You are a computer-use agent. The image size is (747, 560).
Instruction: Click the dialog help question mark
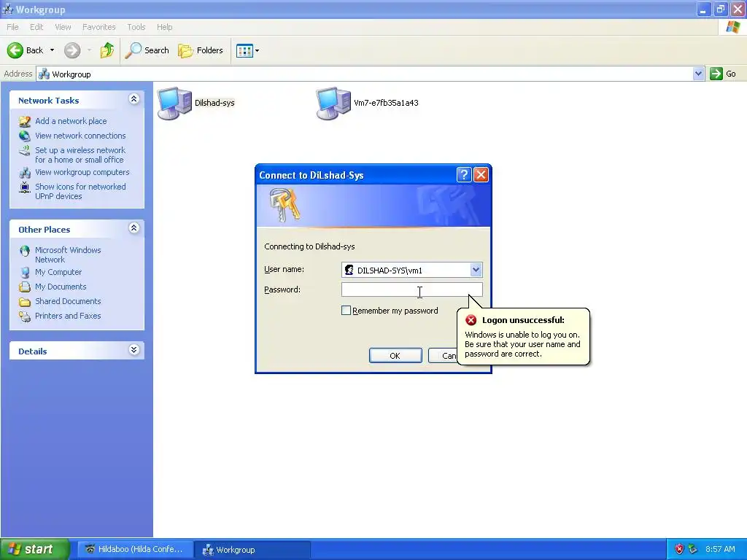[x=463, y=175]
